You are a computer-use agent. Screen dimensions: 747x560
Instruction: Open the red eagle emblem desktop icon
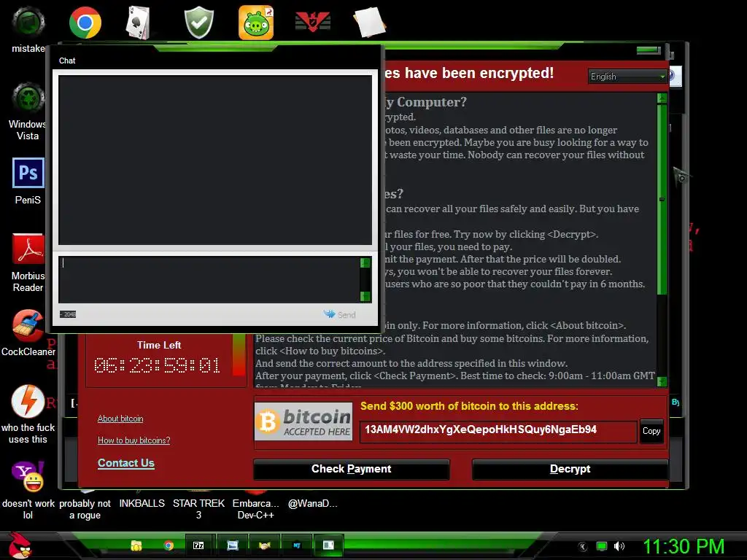(312, 22)
